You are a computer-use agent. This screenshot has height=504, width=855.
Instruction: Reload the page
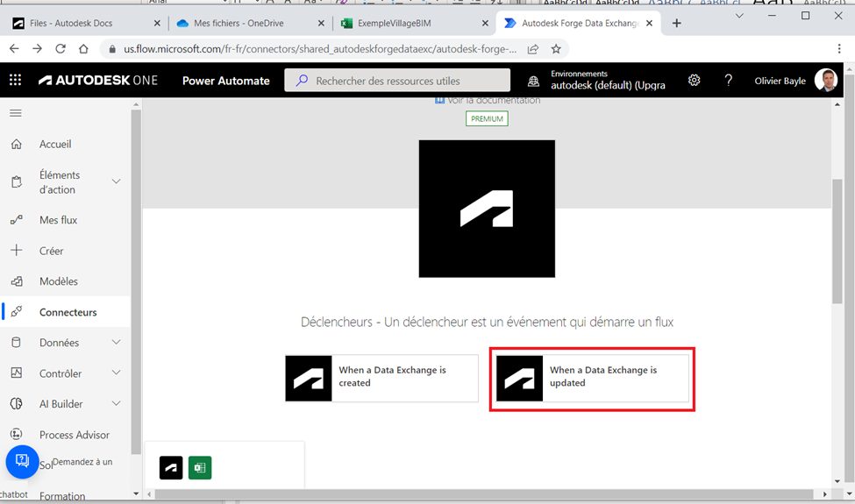(60, 48)
